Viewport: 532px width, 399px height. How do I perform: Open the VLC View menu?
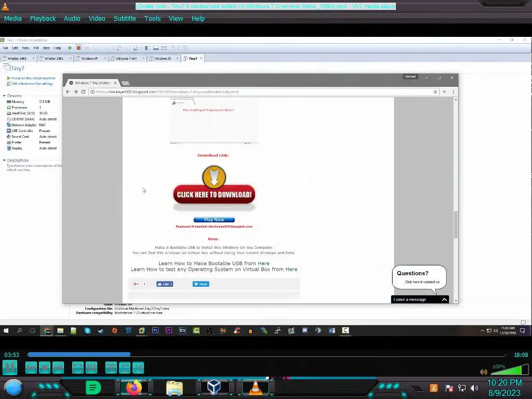176,18
